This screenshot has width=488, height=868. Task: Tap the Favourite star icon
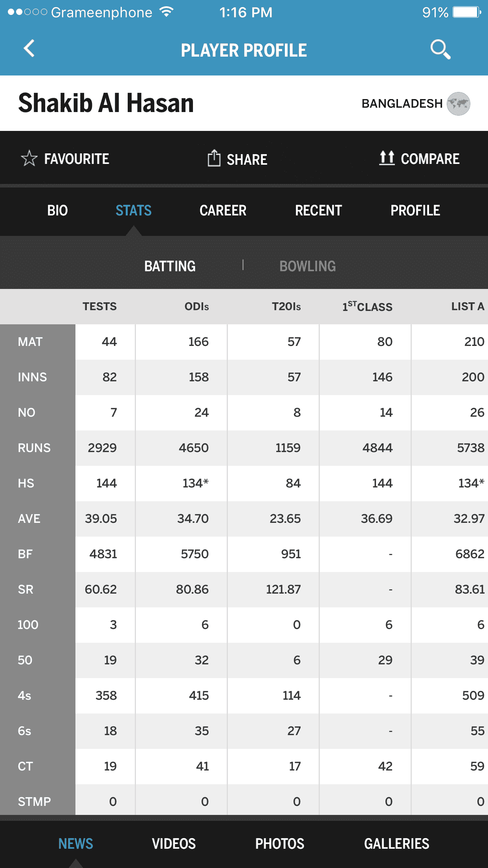click(29, 158)
